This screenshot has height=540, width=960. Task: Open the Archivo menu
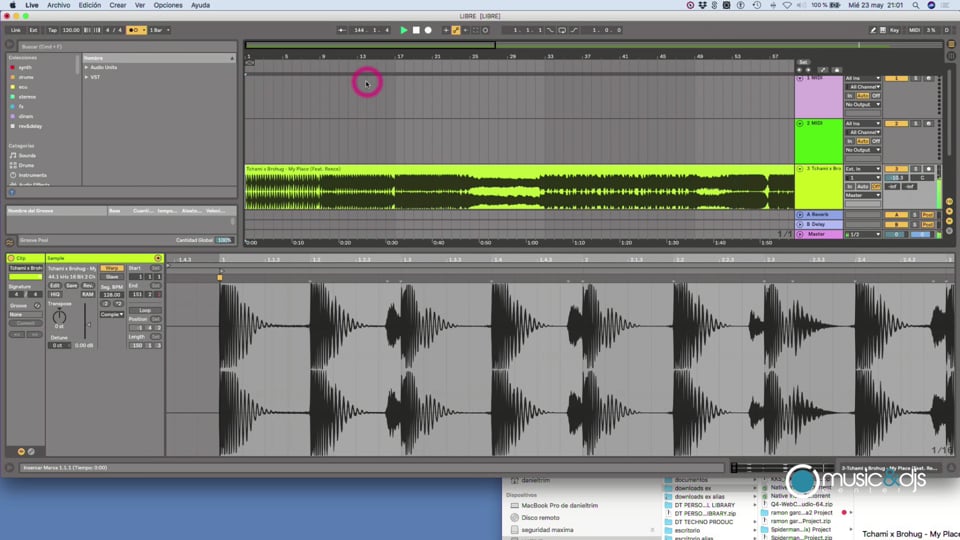[x=59, y=5]
